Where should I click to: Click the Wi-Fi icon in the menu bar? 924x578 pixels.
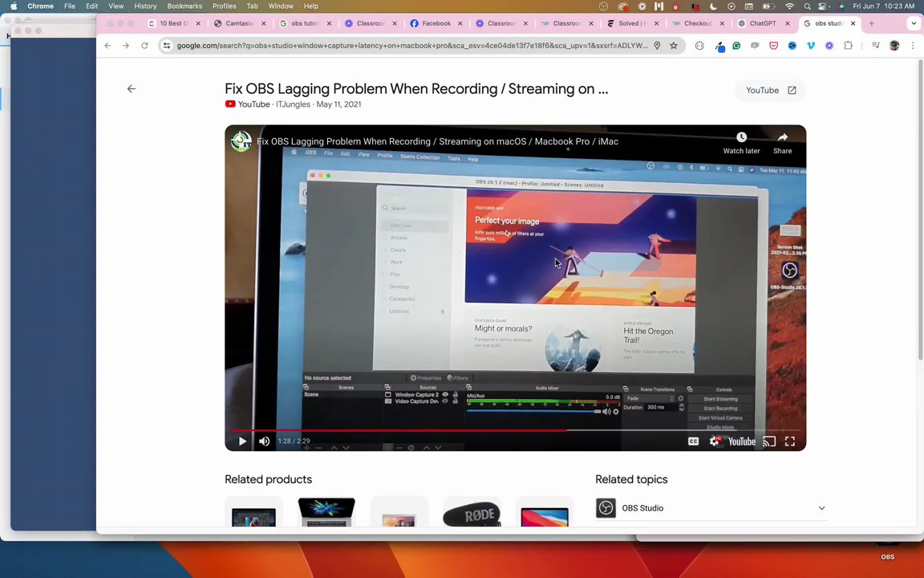pos(789,6)
